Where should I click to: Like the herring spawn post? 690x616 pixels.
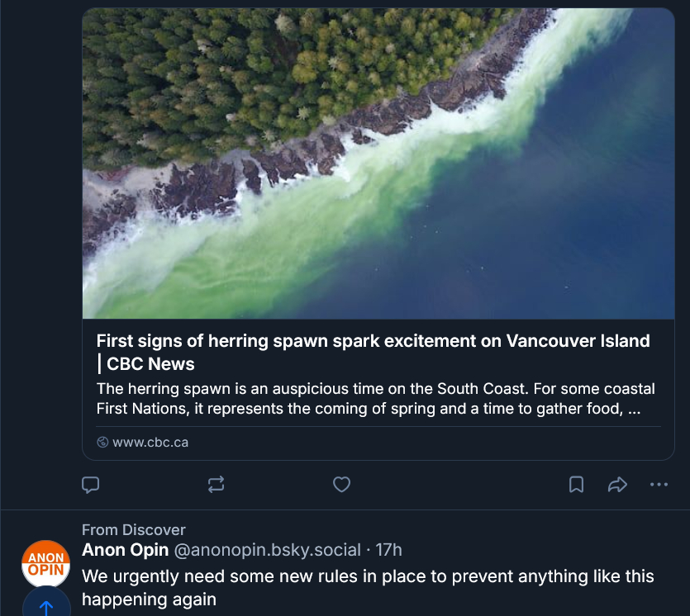(341, 485)
